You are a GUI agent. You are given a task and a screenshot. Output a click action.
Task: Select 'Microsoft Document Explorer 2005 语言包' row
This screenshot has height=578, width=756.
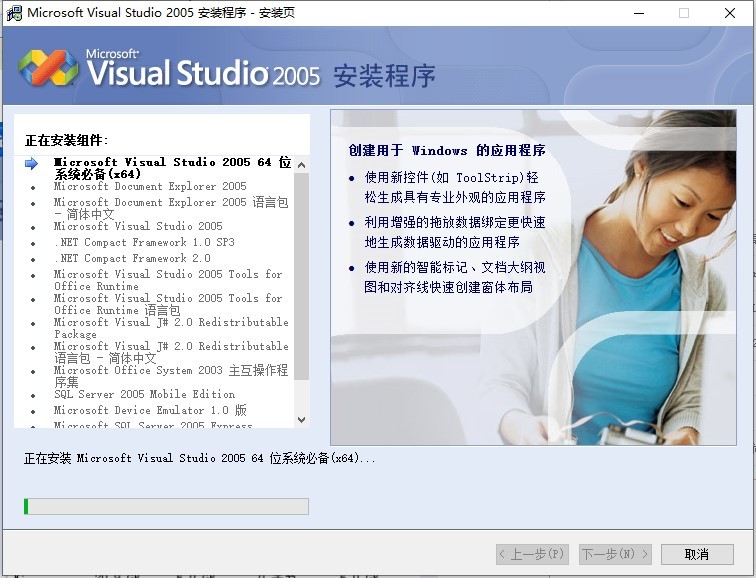click(x=171, y=208)
